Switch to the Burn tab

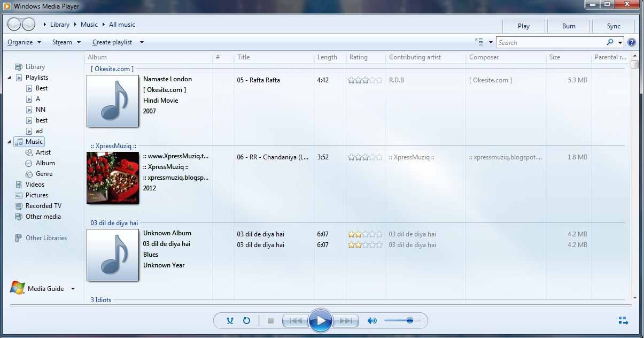click(569, 26)
